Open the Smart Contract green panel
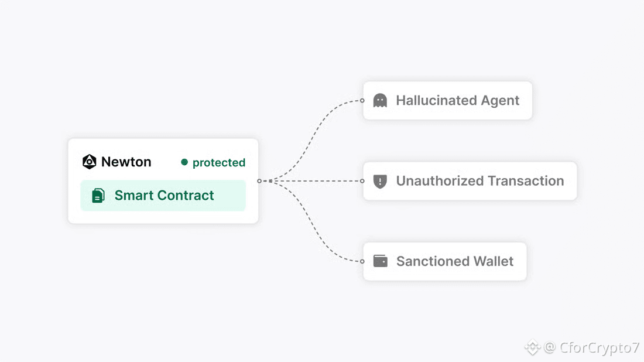The width and height of the screenshot is (644, 362). (163, 196)
